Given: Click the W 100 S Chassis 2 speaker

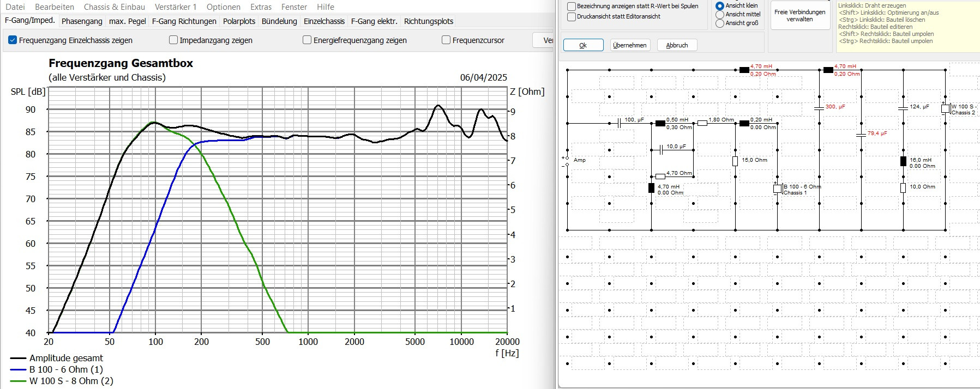Looking at the screenshot, I should point(945,108).
